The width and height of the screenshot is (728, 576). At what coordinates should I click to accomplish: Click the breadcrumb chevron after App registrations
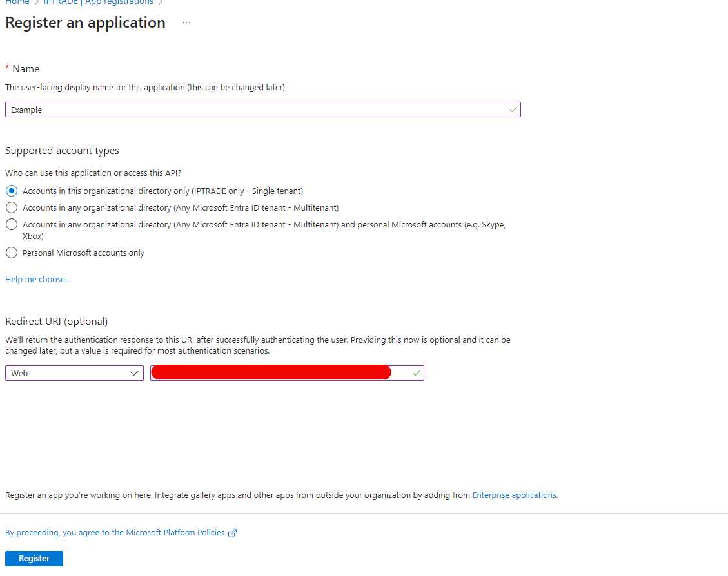[161, 3]
